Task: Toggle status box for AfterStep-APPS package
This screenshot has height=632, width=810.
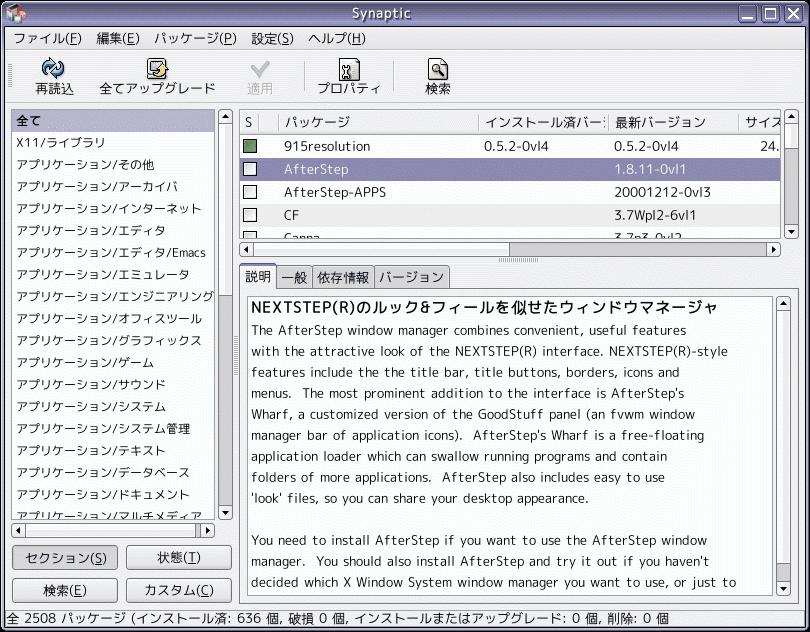Action: point(250,192)
